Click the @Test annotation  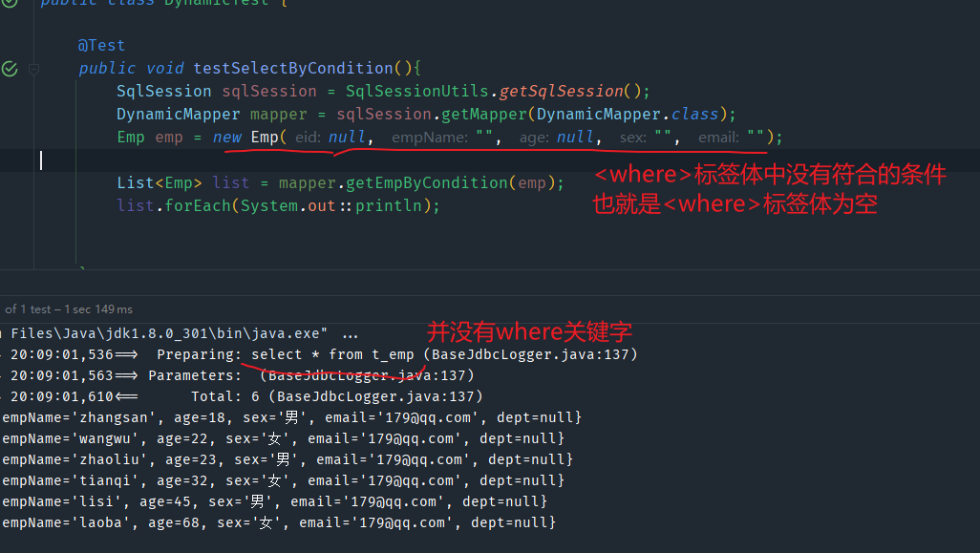tap(101, 46)
